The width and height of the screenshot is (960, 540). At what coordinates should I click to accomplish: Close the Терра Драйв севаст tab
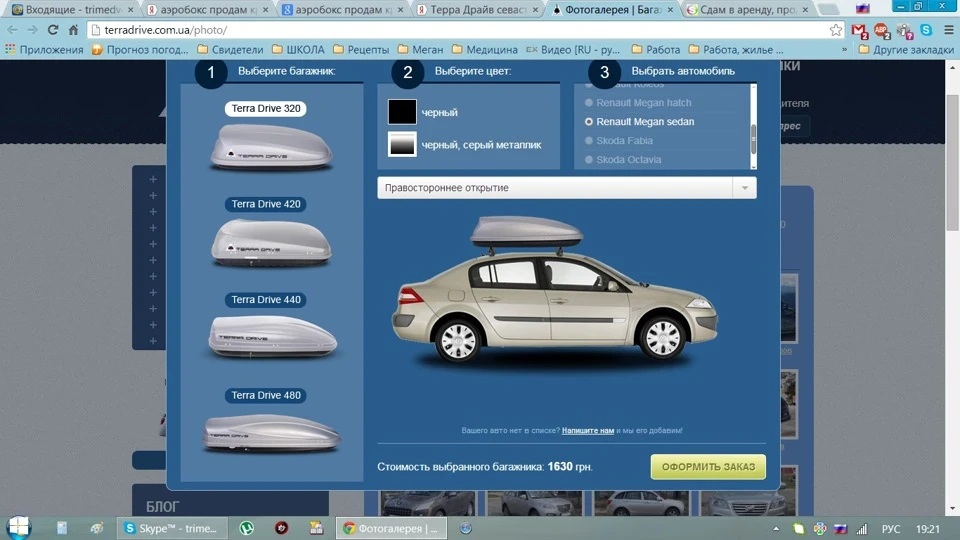535,10
